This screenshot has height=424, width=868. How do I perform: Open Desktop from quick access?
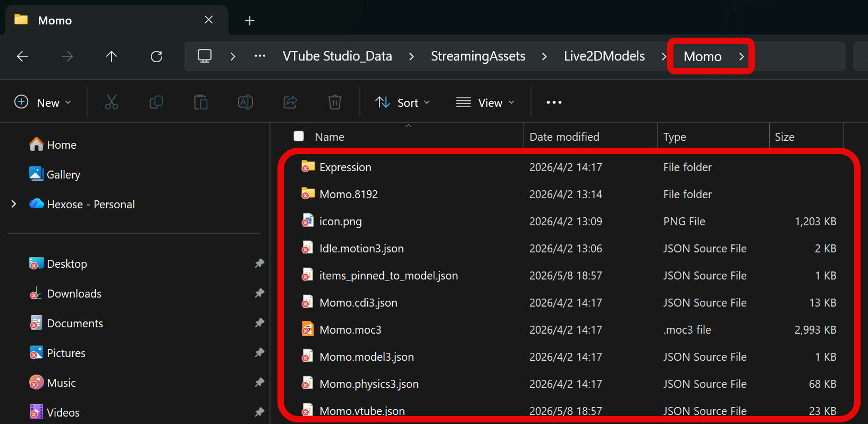58,264
